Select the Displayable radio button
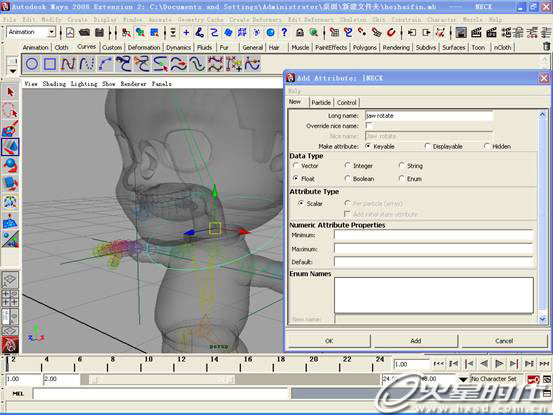This screenshot has height=415, width=553. click(428, 146)
